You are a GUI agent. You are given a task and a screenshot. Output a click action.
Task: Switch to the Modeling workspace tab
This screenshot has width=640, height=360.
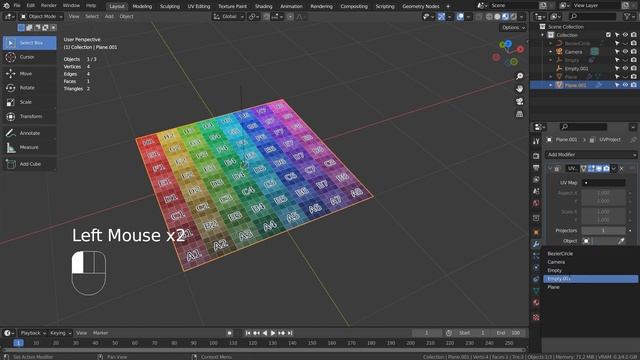tap(142, 6)
